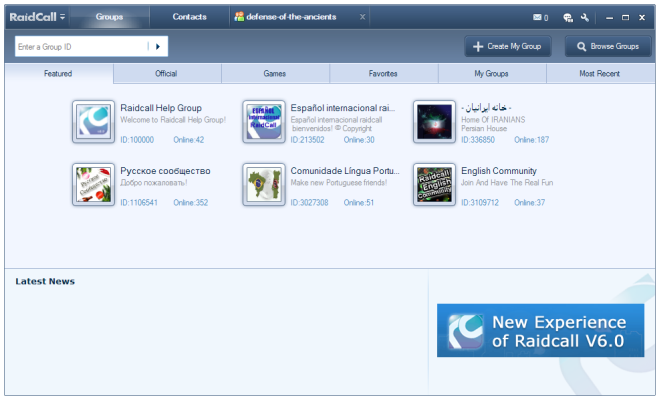Select the Most Recent tab

tap(600, 74)
